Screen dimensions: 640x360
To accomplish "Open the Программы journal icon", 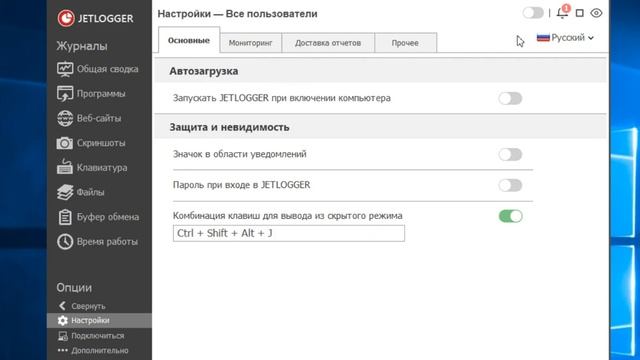I will click(x=65, y=93).
